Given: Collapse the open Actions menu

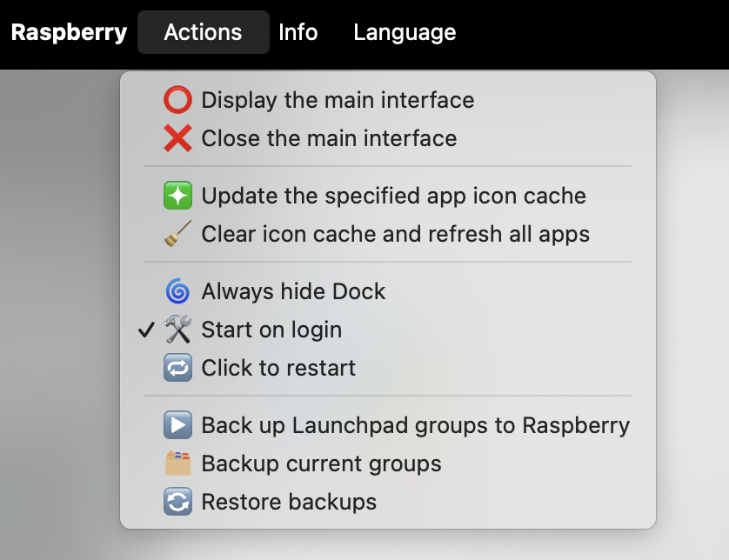Looking at the screenshot, I should point(203,33).
